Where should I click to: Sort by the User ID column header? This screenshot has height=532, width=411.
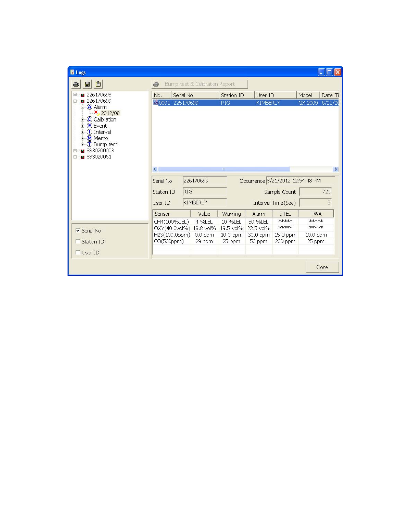pos(275,95)
